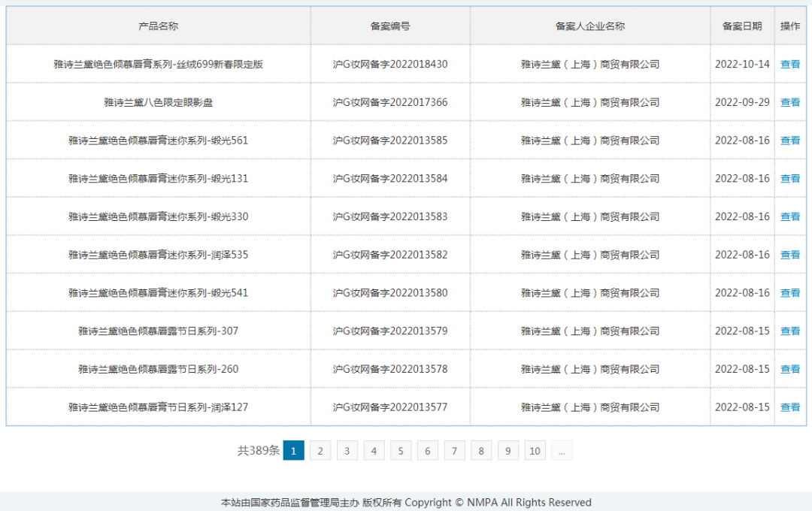Go to page 2
This screenshot has width=812, height=511.
pyautogui.click(x=320, y=450)
